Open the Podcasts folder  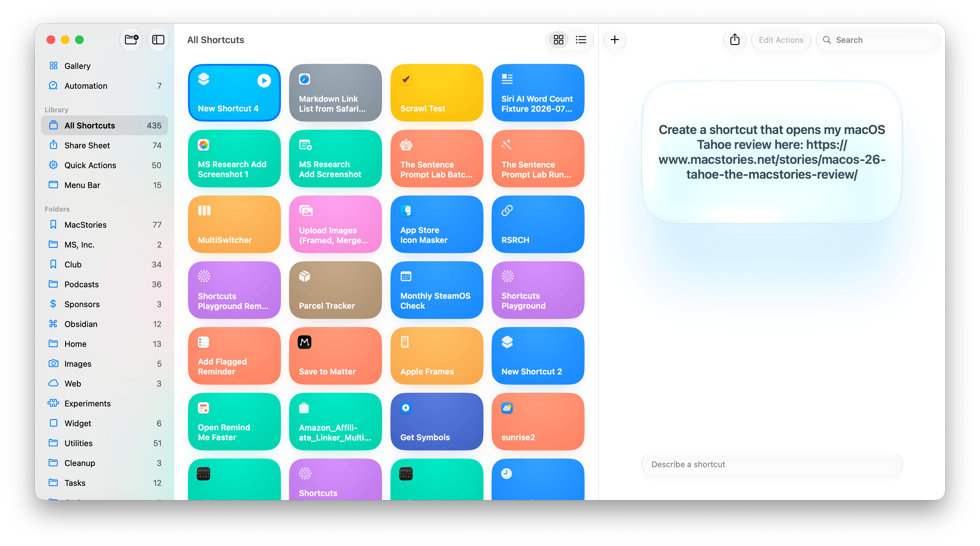click(x=104, y=284)
